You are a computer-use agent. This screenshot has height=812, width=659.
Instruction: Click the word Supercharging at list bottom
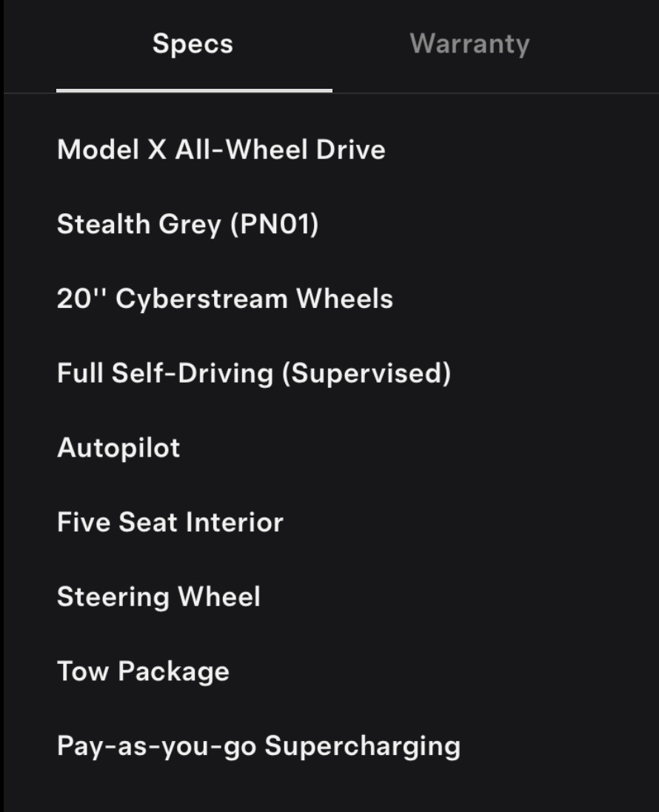click(363, 746)
